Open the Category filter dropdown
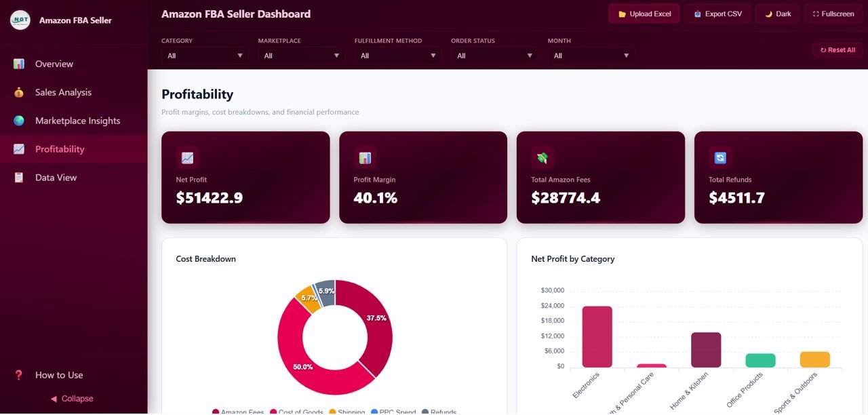Viewport: 868px width, 415px height. coord(203,55)
